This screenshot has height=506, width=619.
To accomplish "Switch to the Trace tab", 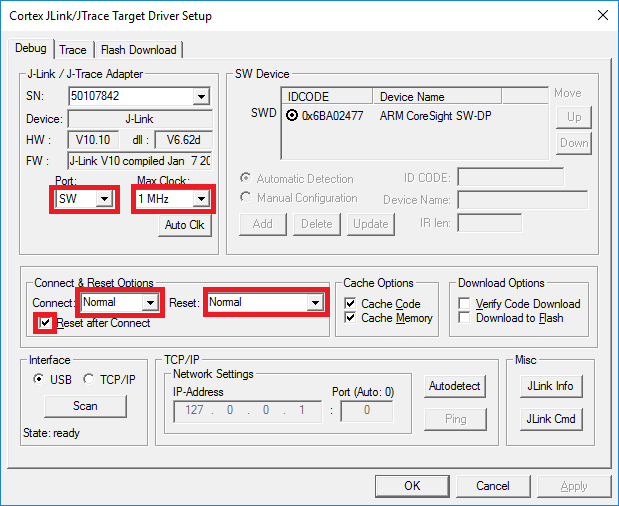I will 73,50.
